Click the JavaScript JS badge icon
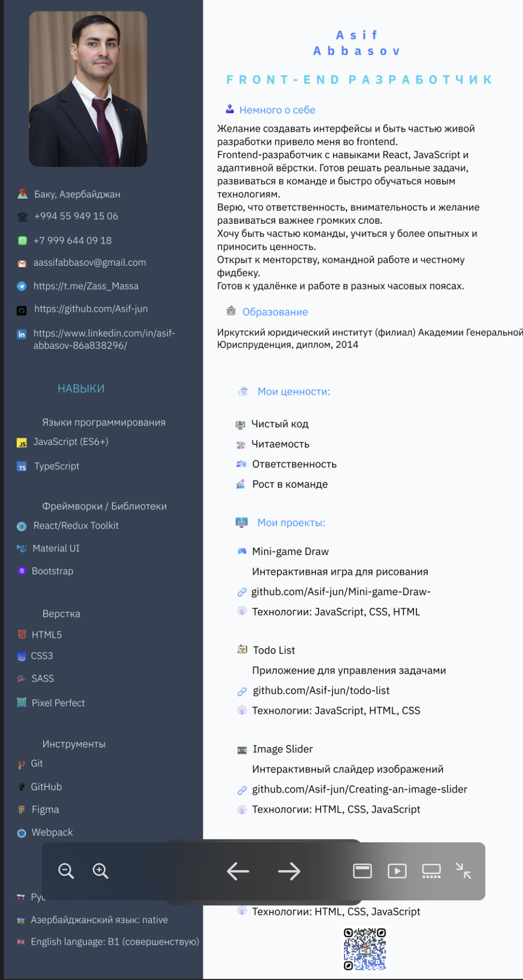The height and width of the screenshot is (980, 523). coord(22,443)
